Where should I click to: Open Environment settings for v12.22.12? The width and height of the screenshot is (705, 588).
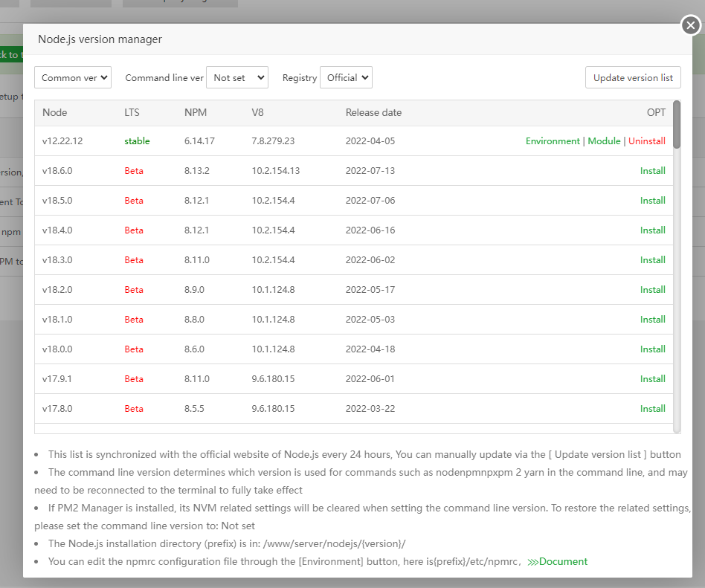coord(553,141)
